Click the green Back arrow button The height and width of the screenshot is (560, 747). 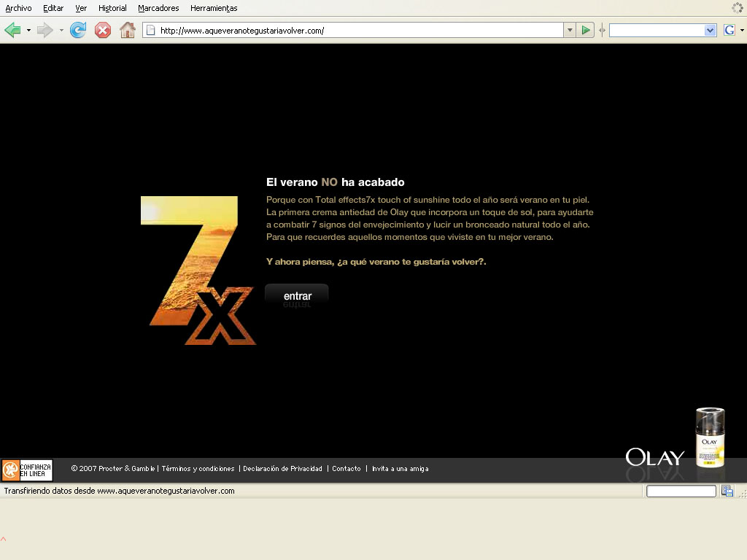pyautogui.click(x=12, y=30)
